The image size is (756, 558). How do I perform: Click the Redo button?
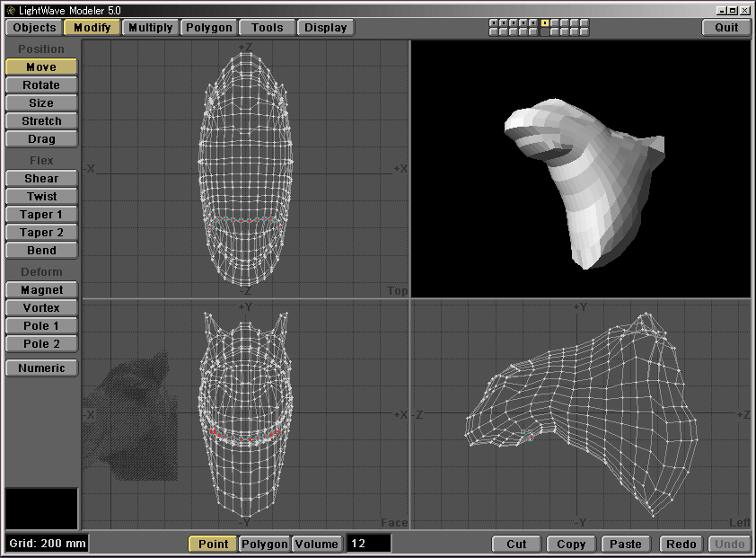[681, 544]
